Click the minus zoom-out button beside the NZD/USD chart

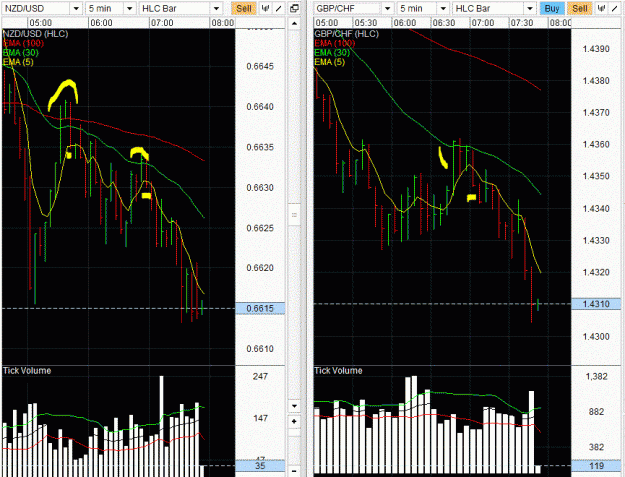point(294,471)
